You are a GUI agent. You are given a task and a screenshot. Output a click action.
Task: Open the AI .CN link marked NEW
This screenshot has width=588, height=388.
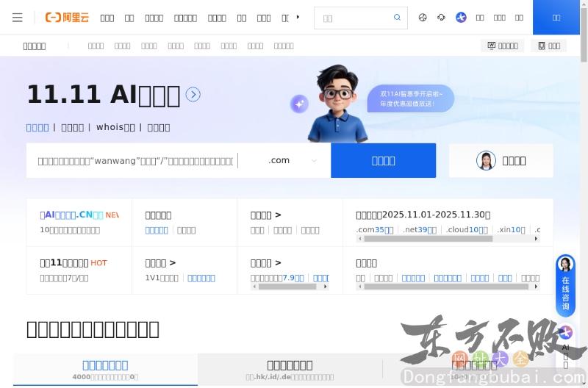79,215
